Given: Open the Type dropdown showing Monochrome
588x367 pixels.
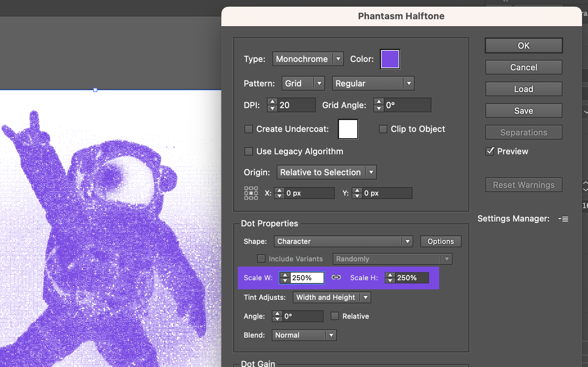Looking at the screenshot, I should tap(308, 59).
